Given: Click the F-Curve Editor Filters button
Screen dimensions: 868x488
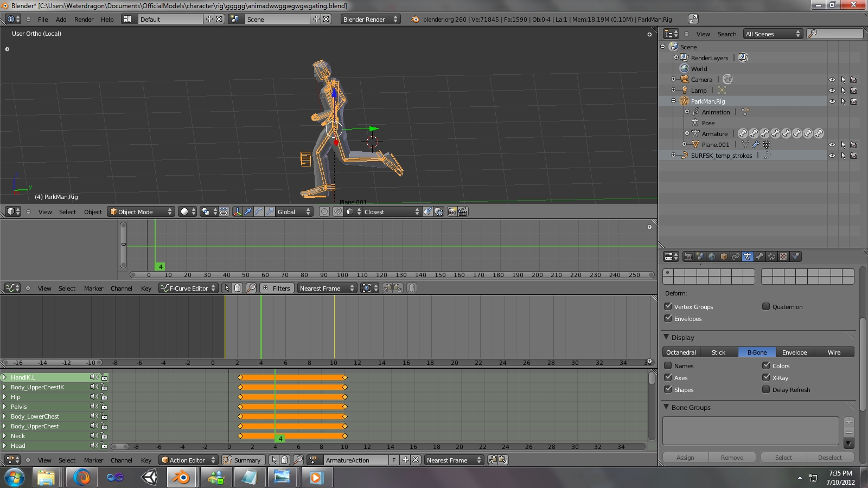Looking at the screenshot, I should click(277, 288).
